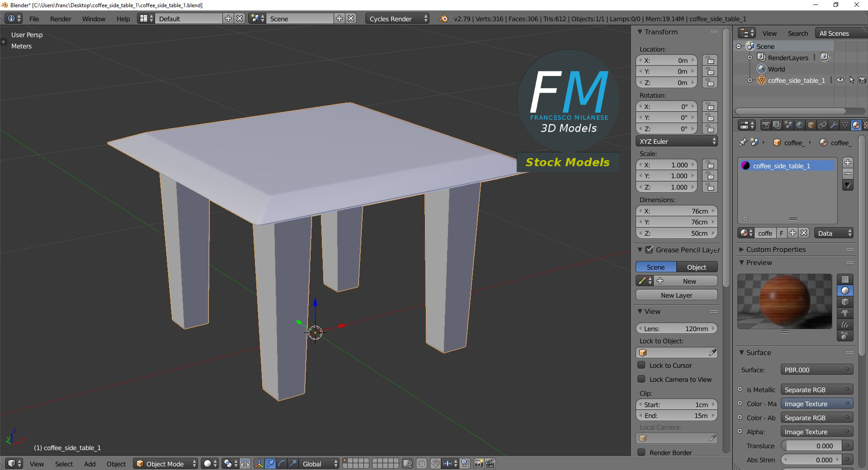868x470 pixels.
Task: Toggle proportional editing circle icon
Action: click(x=421, y=464)
